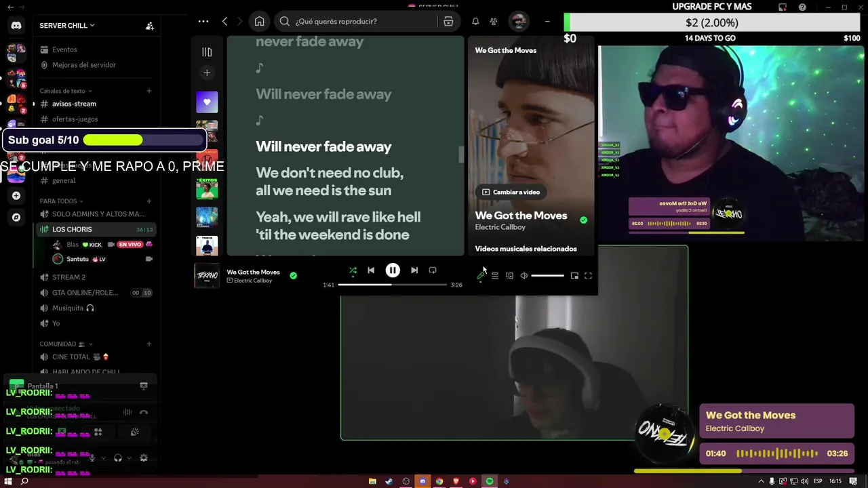Click Spotify song progress bar

coord(394,285)
